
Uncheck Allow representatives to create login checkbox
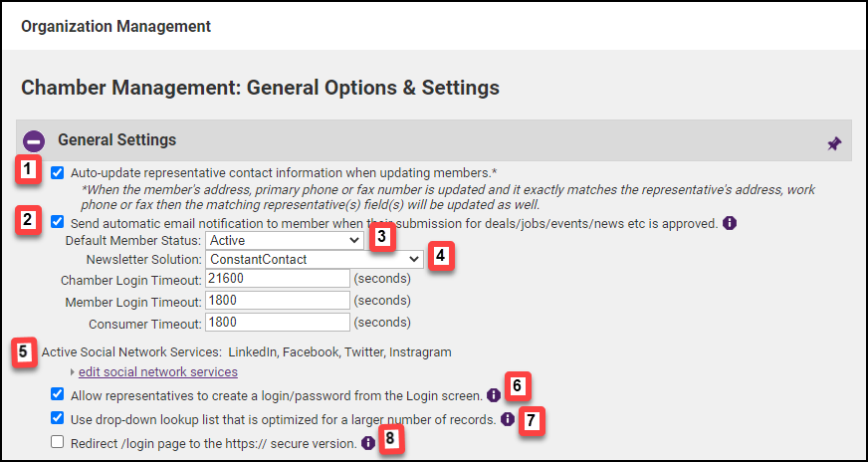pyautogui.click(x=58, y=394)
